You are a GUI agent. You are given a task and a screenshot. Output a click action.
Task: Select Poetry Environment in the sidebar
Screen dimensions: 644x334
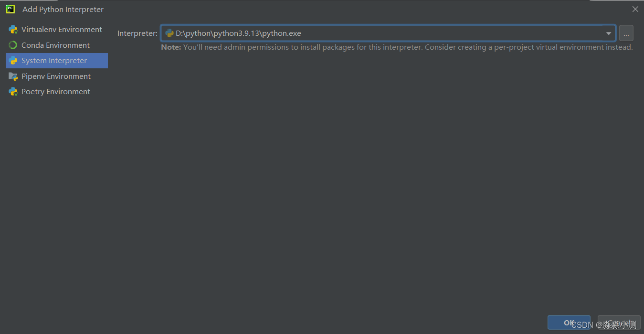[x=56, y=92]
